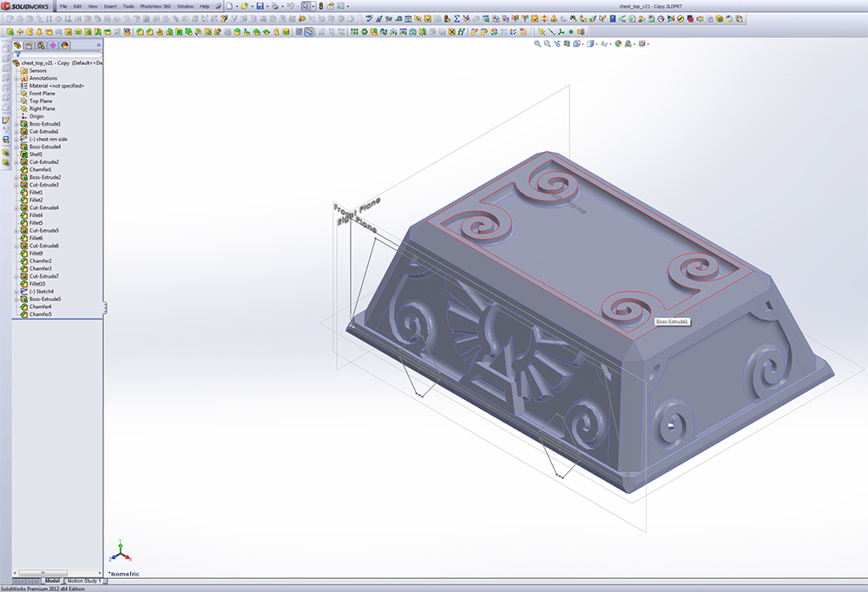Click the Zoom to Fit magnifier
This screenshot has width=868, height=592.
pos(537,43)
